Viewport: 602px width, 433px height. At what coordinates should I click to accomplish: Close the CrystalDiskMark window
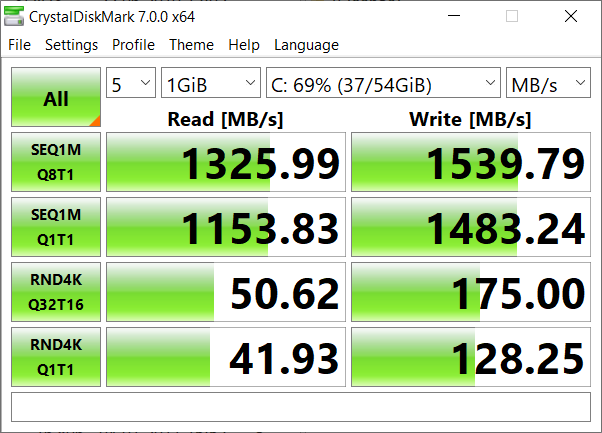pyautogui.click(x=571, y=16)
